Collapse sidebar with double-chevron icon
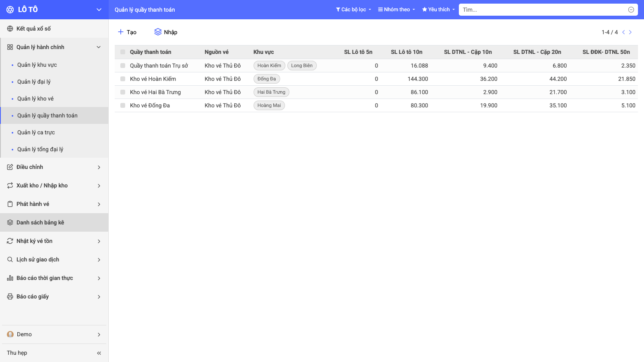 coord(99,353)
